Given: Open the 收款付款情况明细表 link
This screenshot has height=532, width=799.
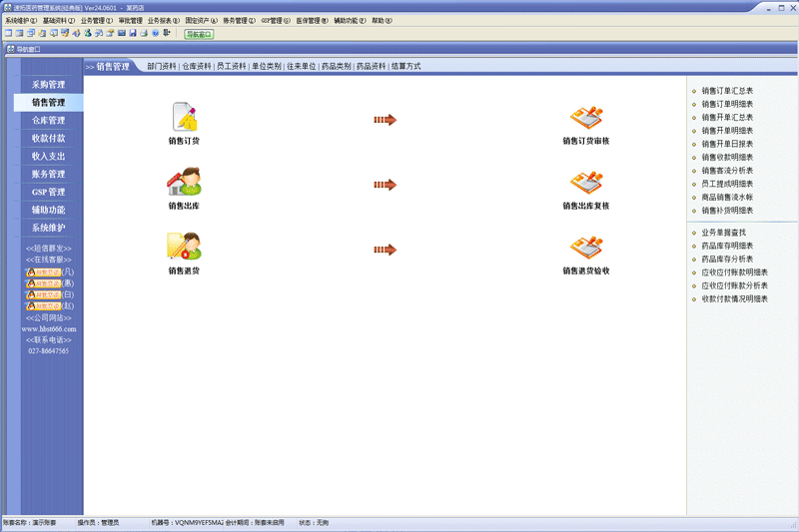Looking at the screenshot, I should (734, 298).
